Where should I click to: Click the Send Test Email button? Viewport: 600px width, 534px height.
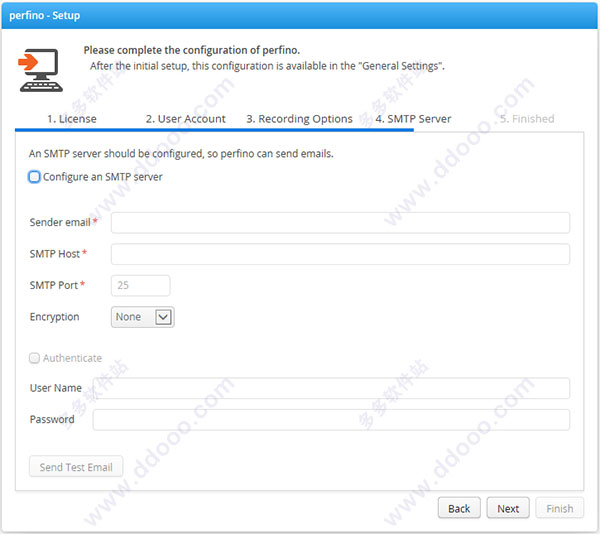[x=76, y=467]
